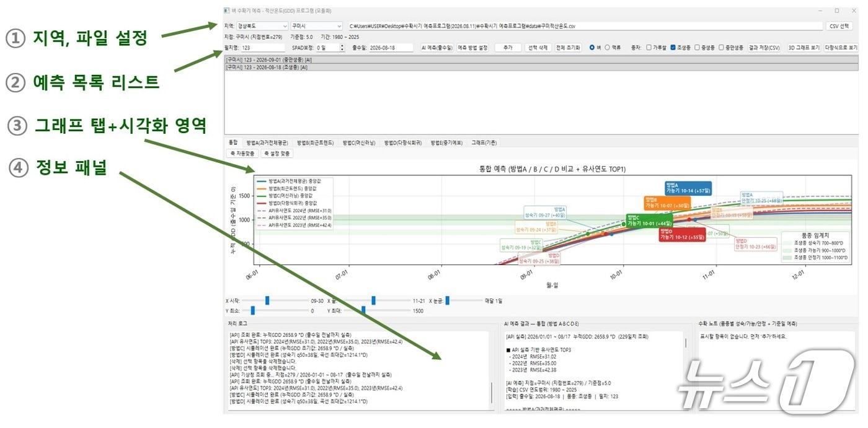Switch to the 그래프(기존) tab
Image resolution: width=868 pixels, height=428 pixels.
point(484,142)
